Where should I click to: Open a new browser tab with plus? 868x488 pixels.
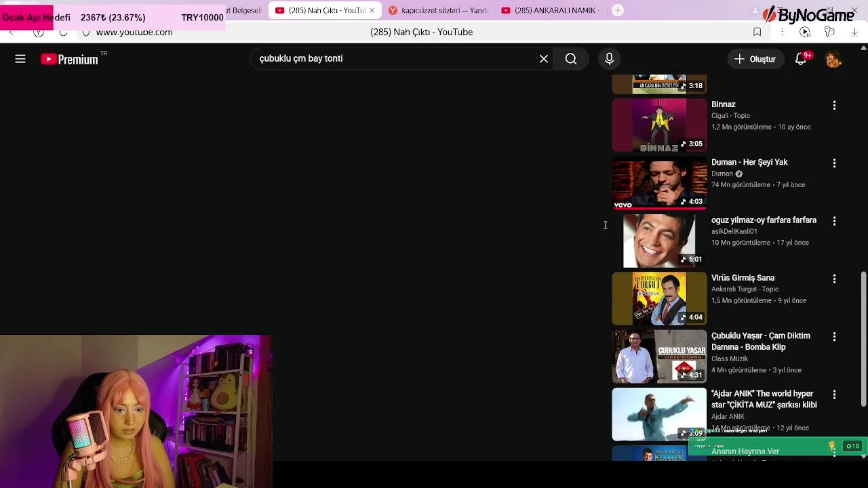tap(617, 10)
